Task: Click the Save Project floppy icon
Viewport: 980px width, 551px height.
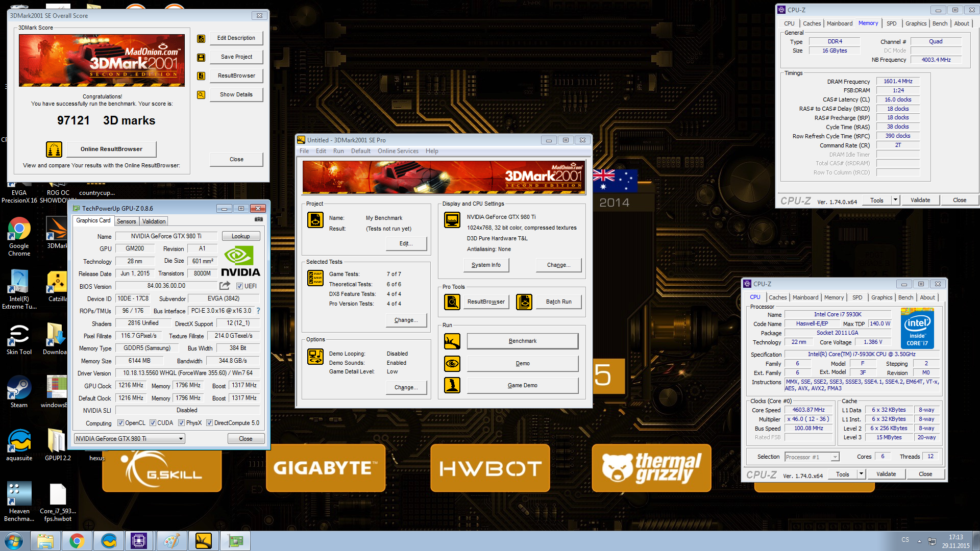Action: tap(201, 57)
